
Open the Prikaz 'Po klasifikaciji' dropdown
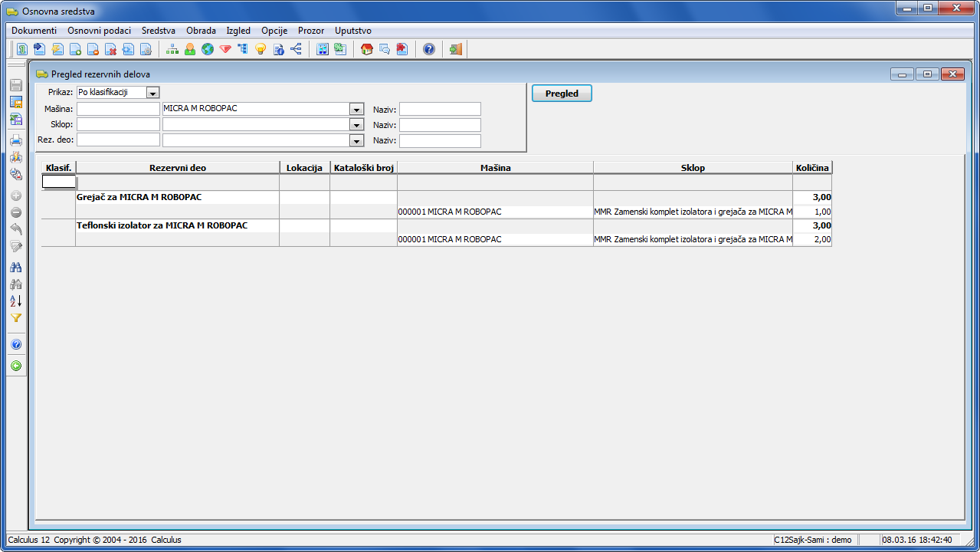[x=152, y=93]
